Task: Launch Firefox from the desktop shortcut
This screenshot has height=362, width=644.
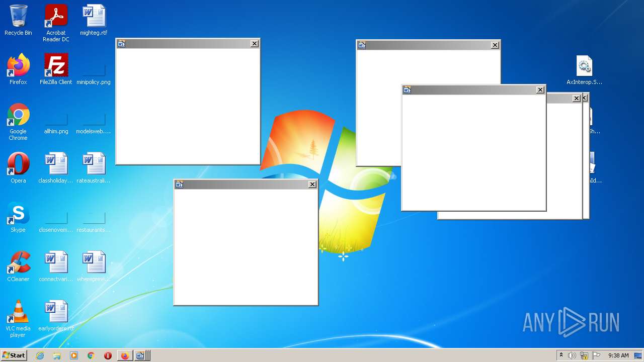Action: pyautogui.click(x=18, y=69)
